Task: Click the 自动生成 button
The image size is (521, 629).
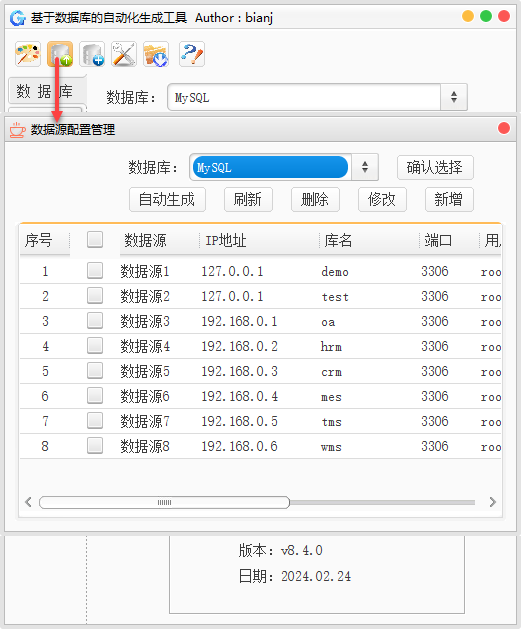Action: (x=167, y=199)
